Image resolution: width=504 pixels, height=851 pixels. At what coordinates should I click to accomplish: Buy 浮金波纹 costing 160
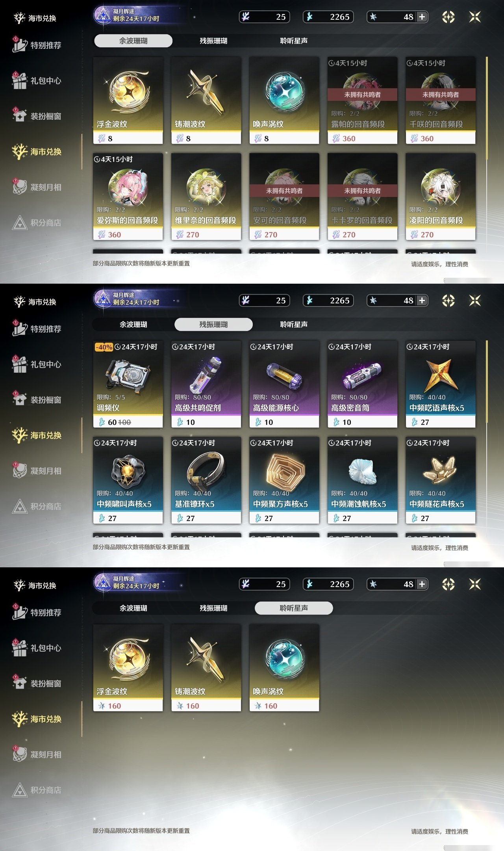pos(128,667)
